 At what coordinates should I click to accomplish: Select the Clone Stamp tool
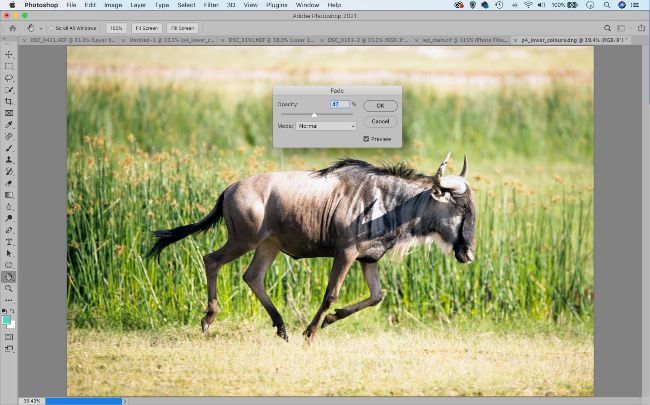click(9, 160)
